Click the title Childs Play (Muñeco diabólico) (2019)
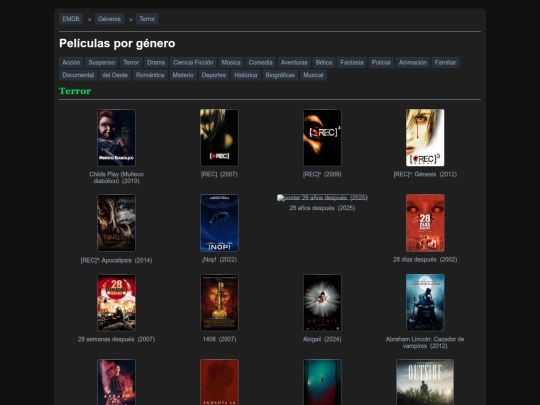 pyautogui.click(x=116, y=177)
